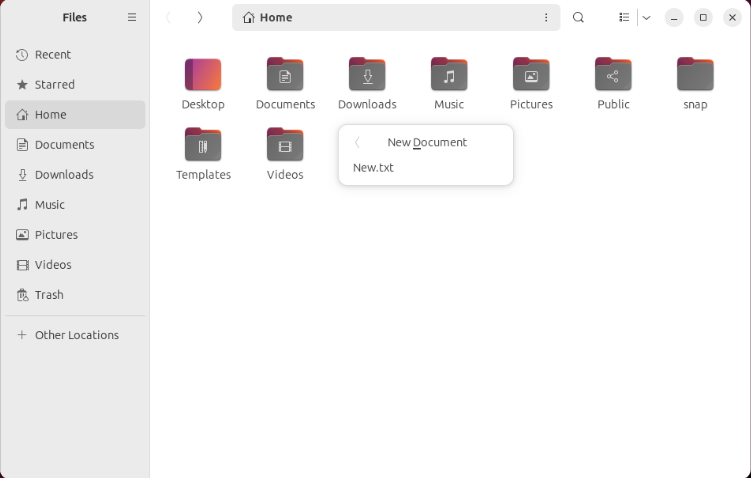This screenshot has width=751, height=478.
Task: Open the Public folder icon
Action: [613, 75]
